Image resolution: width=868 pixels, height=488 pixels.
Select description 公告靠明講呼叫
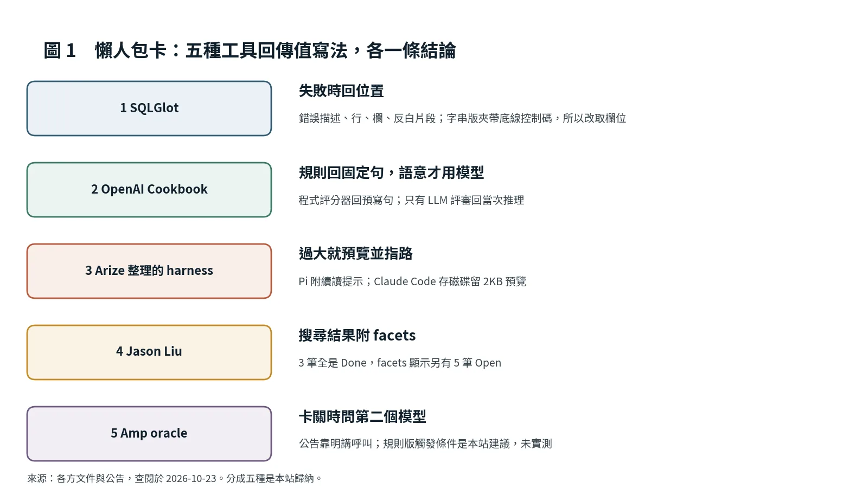click(425, 444)
